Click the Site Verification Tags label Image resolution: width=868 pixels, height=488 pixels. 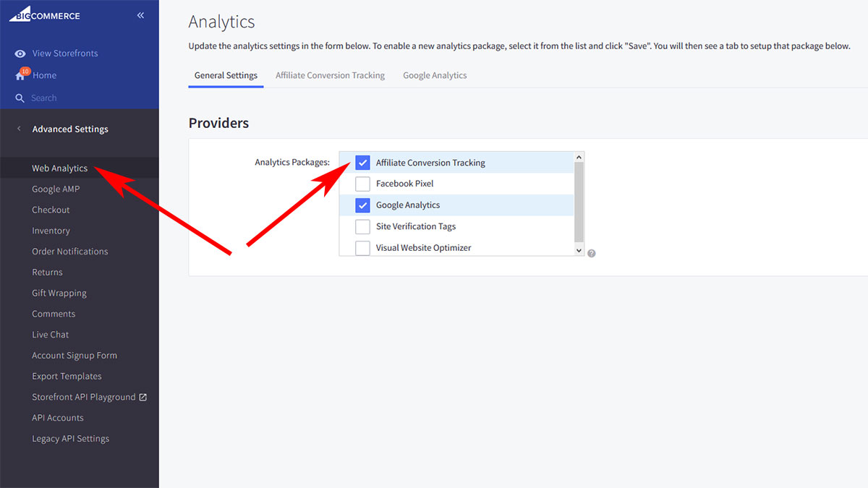click(416, 226)
